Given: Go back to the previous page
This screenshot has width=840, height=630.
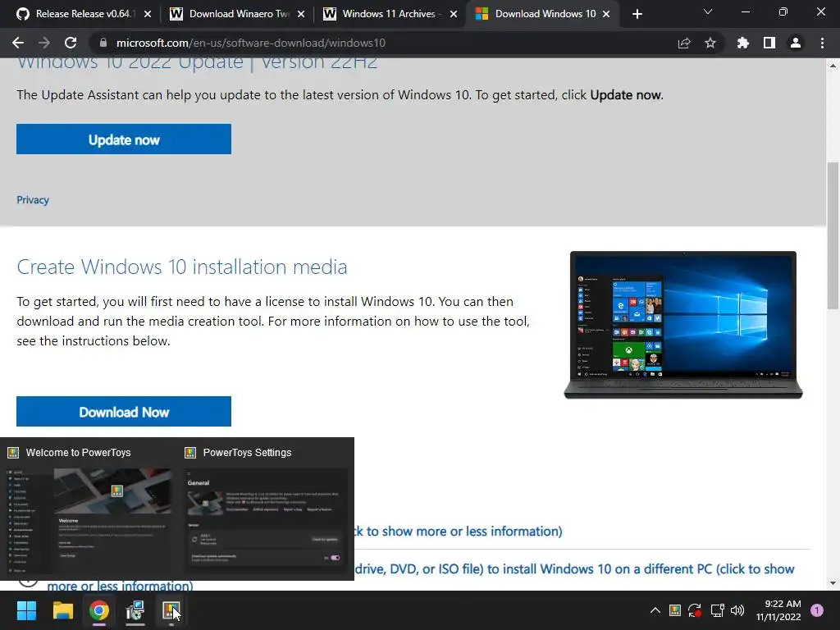Looking at the screenshot, I should [18, 43].
